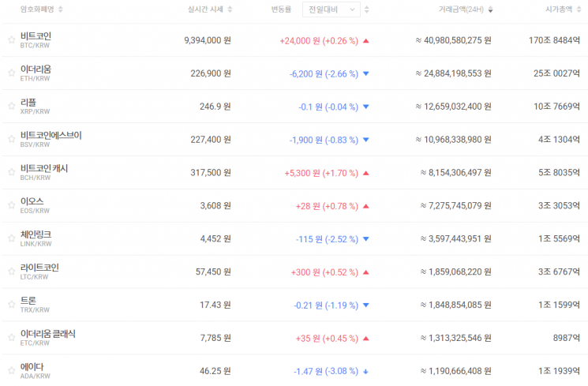Favorite 비트코인 with its star icon
This screenshot has width=588, height=386.
(12, 39)
